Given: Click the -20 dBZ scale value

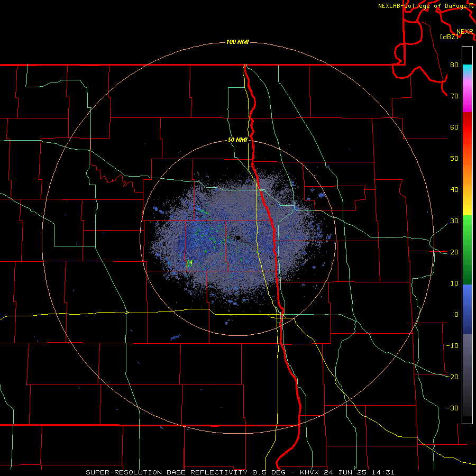Looking at the screenshot, I should pyautogui.click(x=452, y=377).
